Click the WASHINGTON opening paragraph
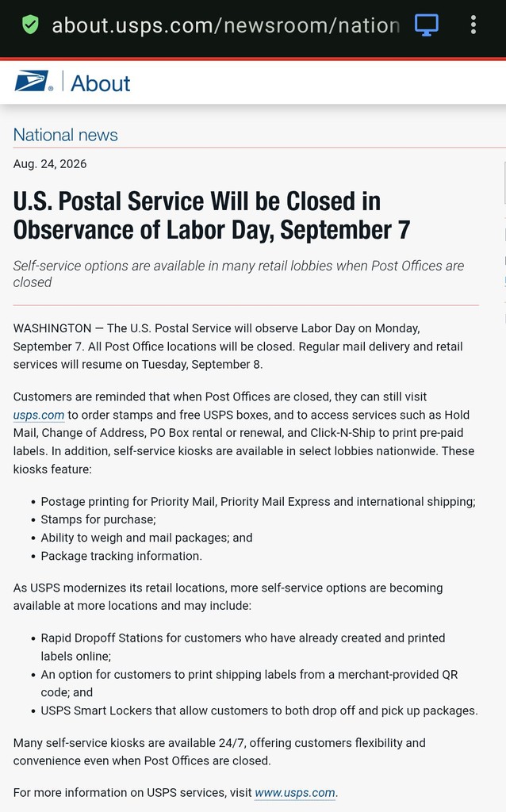This screenshot has width=506, height=812. (238, 347)
